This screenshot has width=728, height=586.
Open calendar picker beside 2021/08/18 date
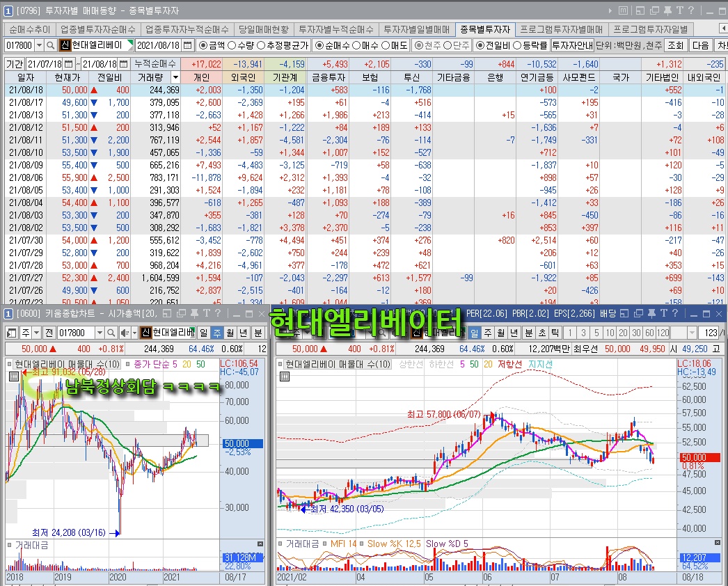pyautogui.click(x=188, y=45)
